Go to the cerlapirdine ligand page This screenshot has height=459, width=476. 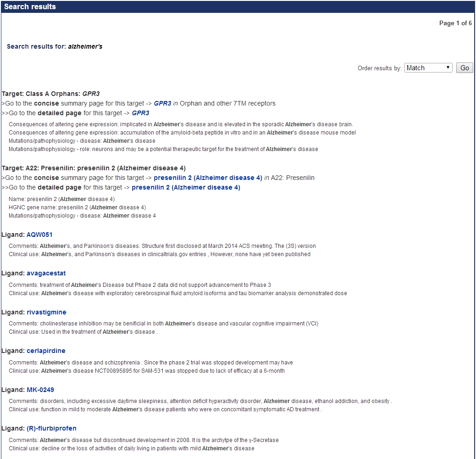tap(46, 351)
